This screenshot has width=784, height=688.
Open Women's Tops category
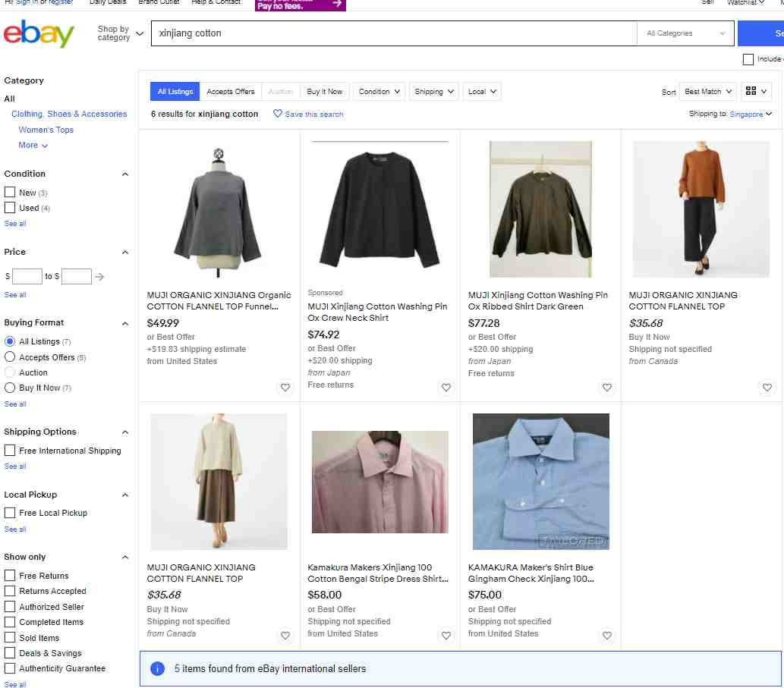46,130
